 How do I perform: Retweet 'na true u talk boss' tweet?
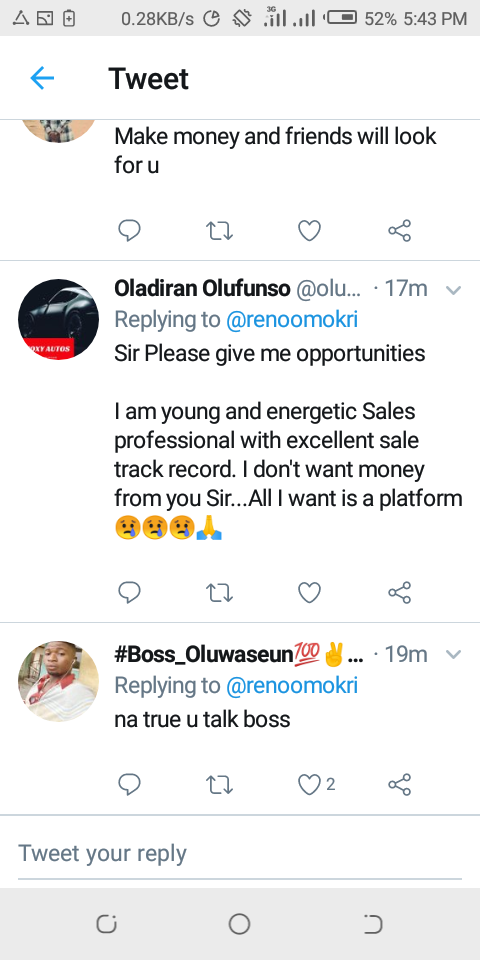219,784
